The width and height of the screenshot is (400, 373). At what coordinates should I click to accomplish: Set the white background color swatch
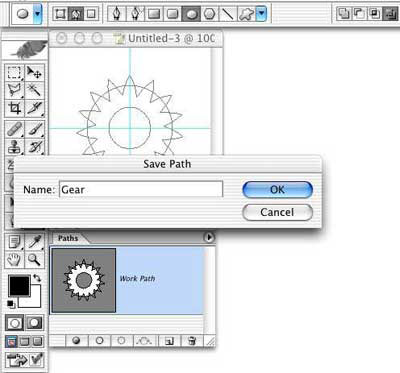pos(34,301)
